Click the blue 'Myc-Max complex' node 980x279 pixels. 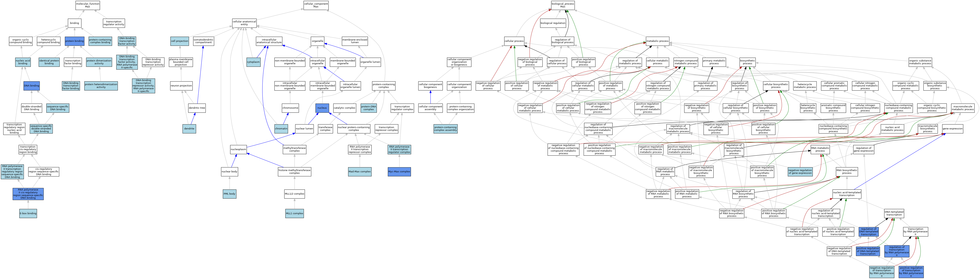(x=399, y=172)
